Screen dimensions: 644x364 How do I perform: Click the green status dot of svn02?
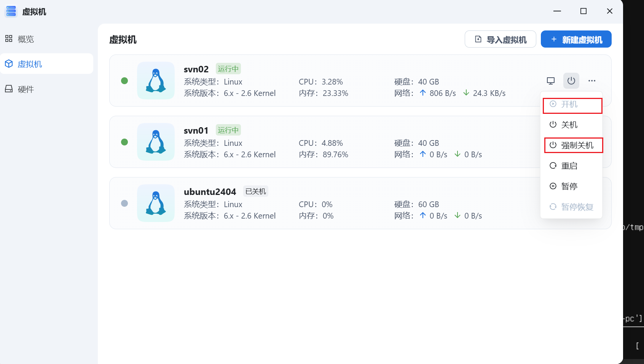pyautogui.click(x=124, y=81)
